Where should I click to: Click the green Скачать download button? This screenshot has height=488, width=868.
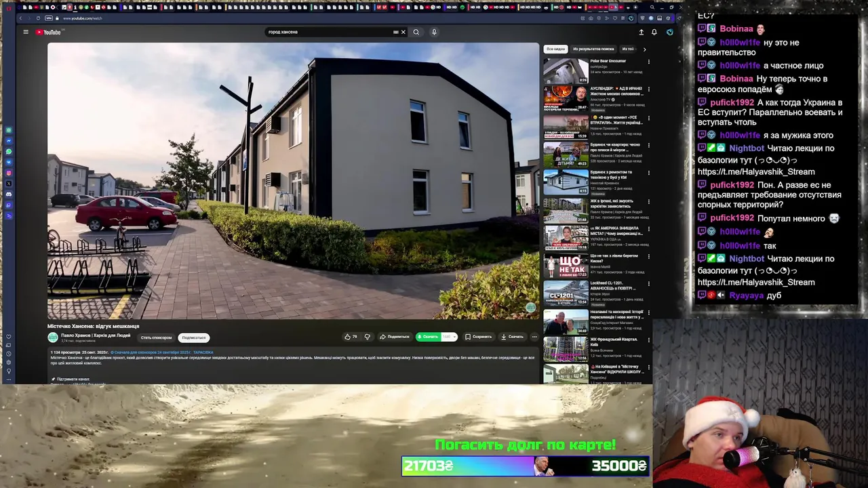click(428, 337)
